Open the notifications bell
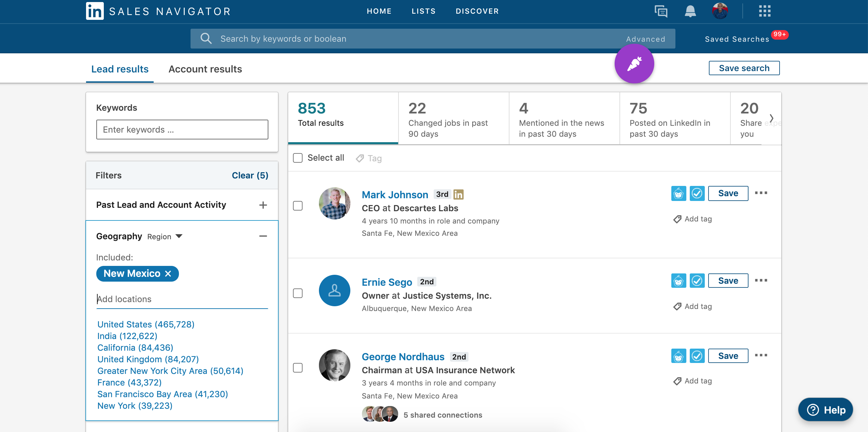The width and height of the screenshot is (868, 432). [x=690, y=11]
